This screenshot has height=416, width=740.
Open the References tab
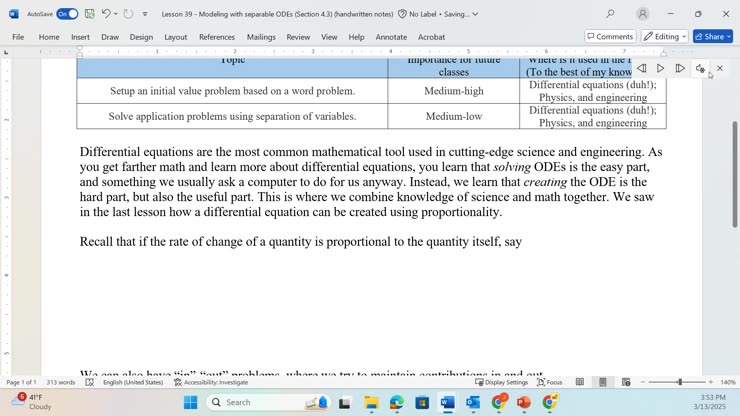coord(217,37)
